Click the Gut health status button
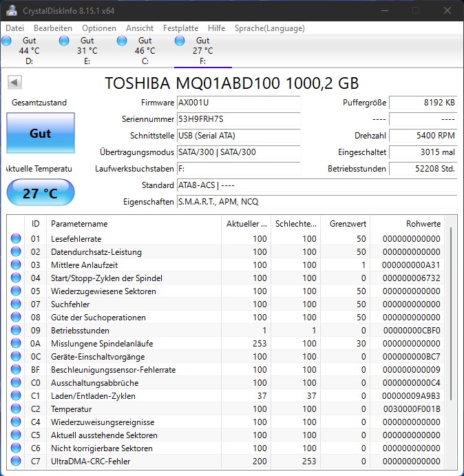This screenshot has height=476, width=464. [x=41, y=133]
